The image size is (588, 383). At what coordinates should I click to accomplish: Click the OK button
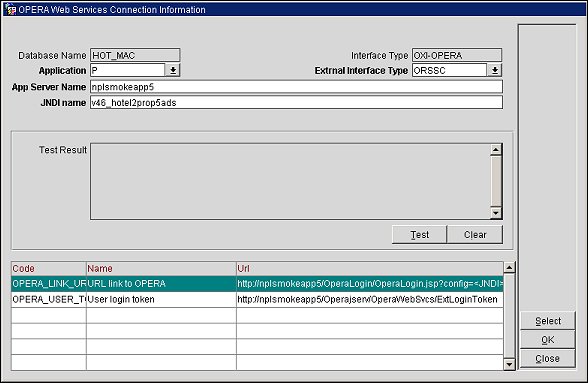pos(548,339)
